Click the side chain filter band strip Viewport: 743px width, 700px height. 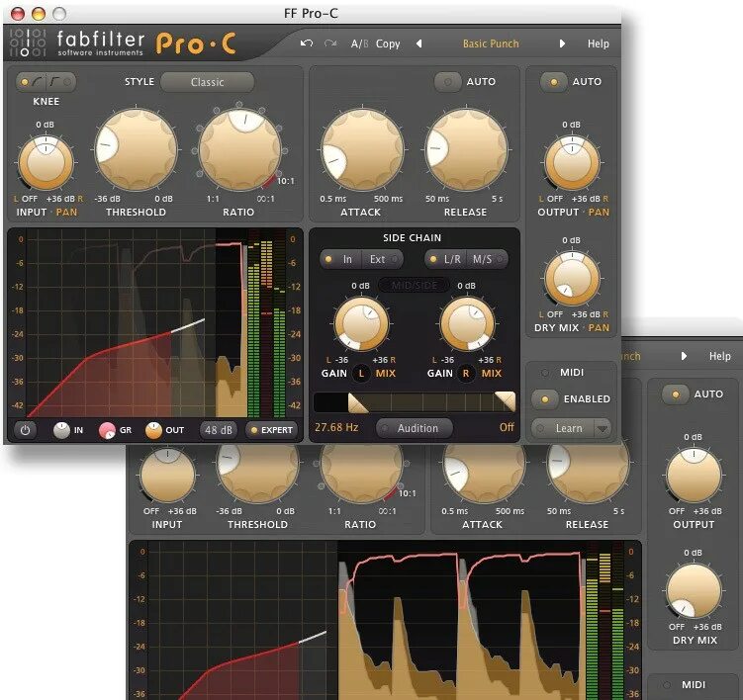pyautogui.click(x=415, y=402)
